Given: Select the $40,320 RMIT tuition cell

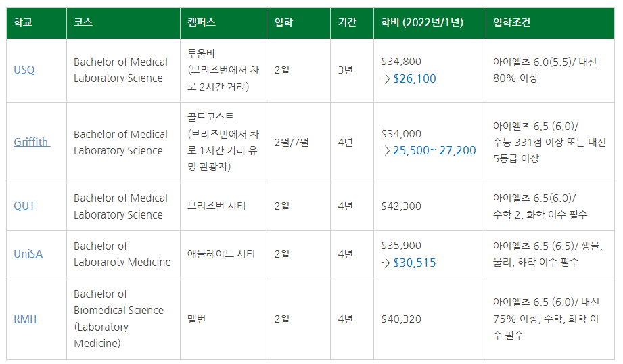Looking at the screenshot, I should click(430, 319).
